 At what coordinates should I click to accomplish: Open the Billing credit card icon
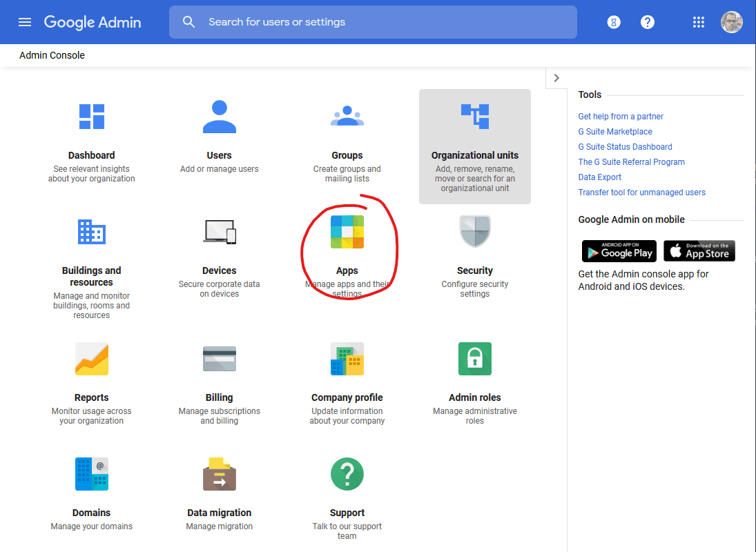[219, 359]
